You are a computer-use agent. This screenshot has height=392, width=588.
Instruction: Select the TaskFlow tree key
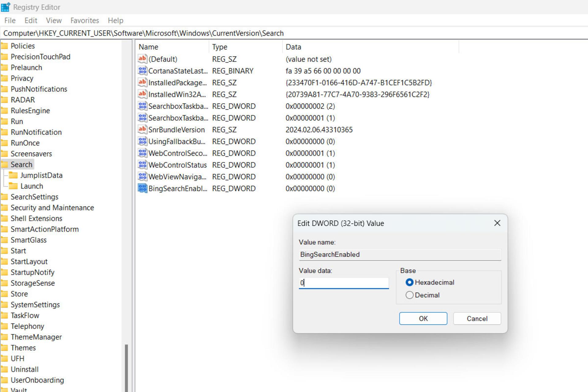(25, 315)
